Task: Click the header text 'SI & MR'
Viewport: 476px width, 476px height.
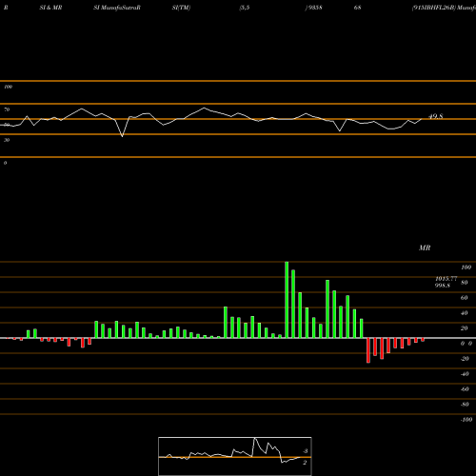Action: pos(50,8)
